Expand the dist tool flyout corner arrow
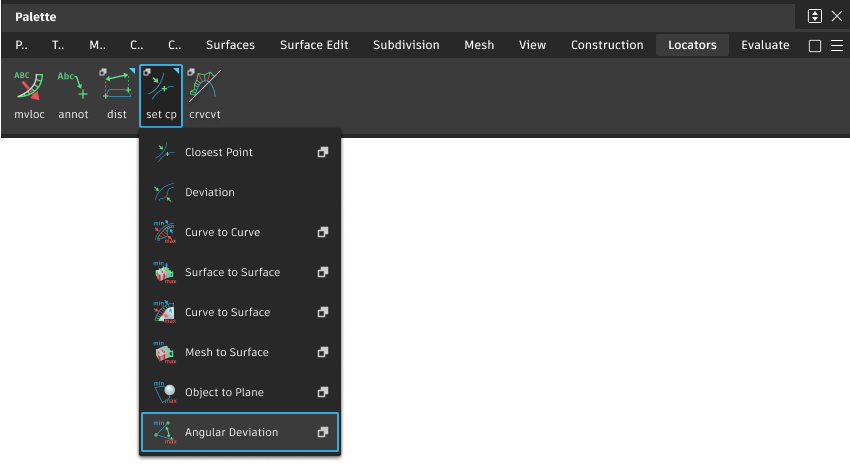This screenshot has width=850, height=470. tap(130, 71)
